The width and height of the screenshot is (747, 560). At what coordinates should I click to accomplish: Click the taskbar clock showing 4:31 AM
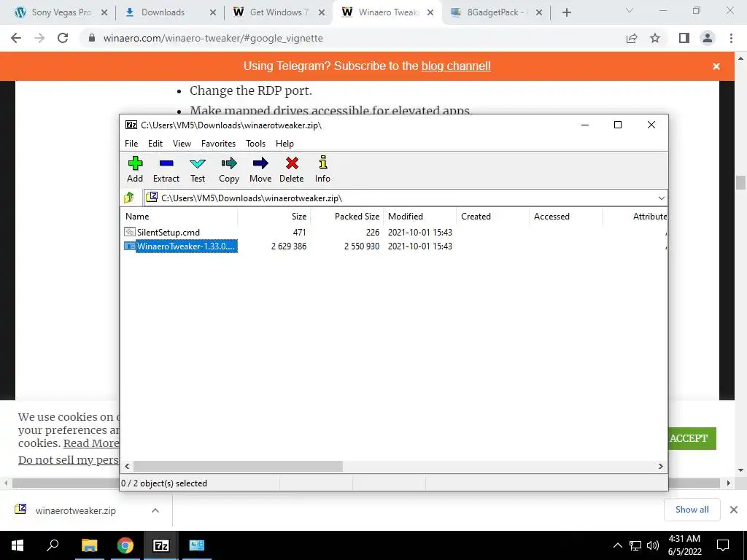684,545
